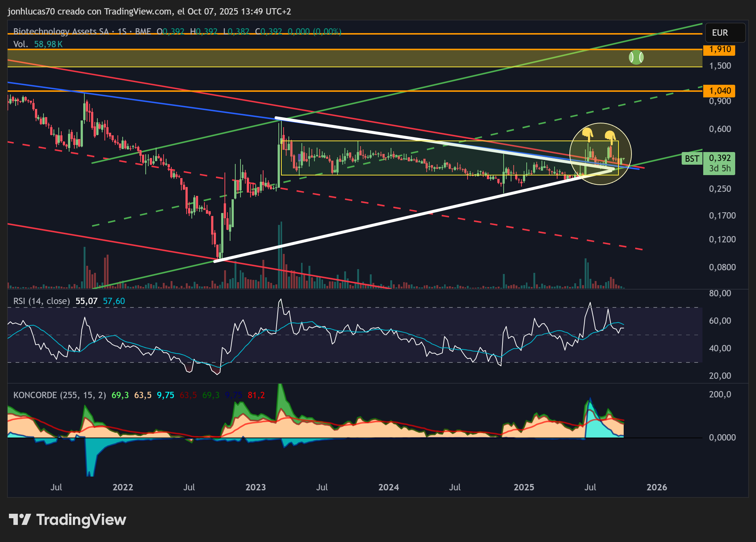Viewport: 756px width, 542px height.
Task: Click the TradingView logo at bottom
Action: point(68,519)
